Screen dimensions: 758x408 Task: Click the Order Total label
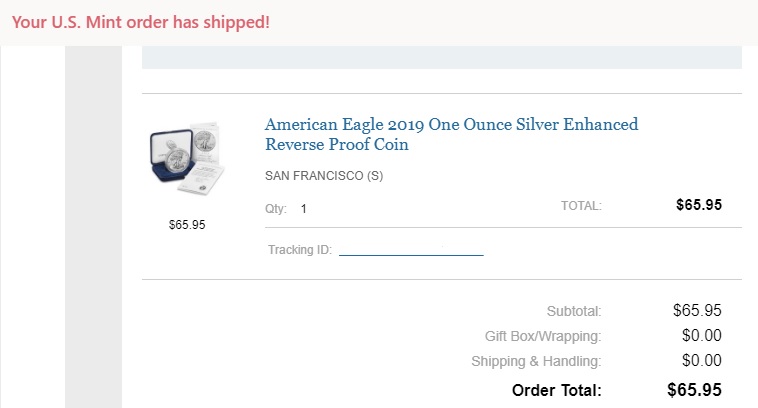[x=556, y=389]
